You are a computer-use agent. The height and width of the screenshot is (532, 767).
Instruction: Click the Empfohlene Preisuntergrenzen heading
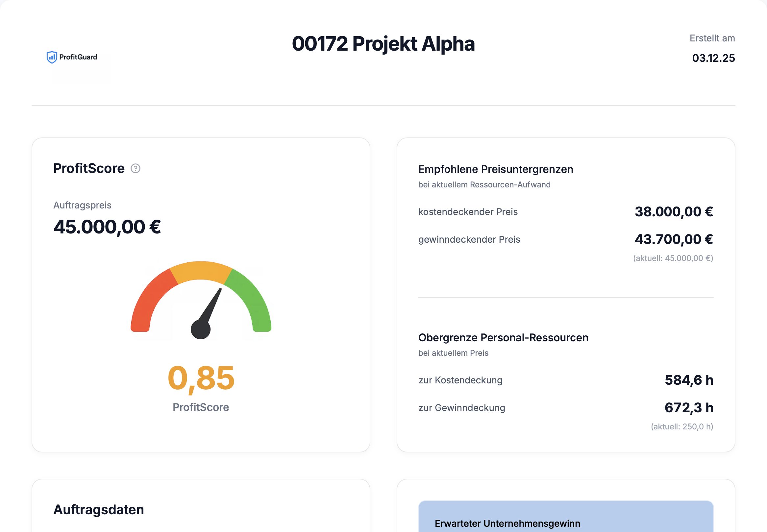tap(496, 169)
